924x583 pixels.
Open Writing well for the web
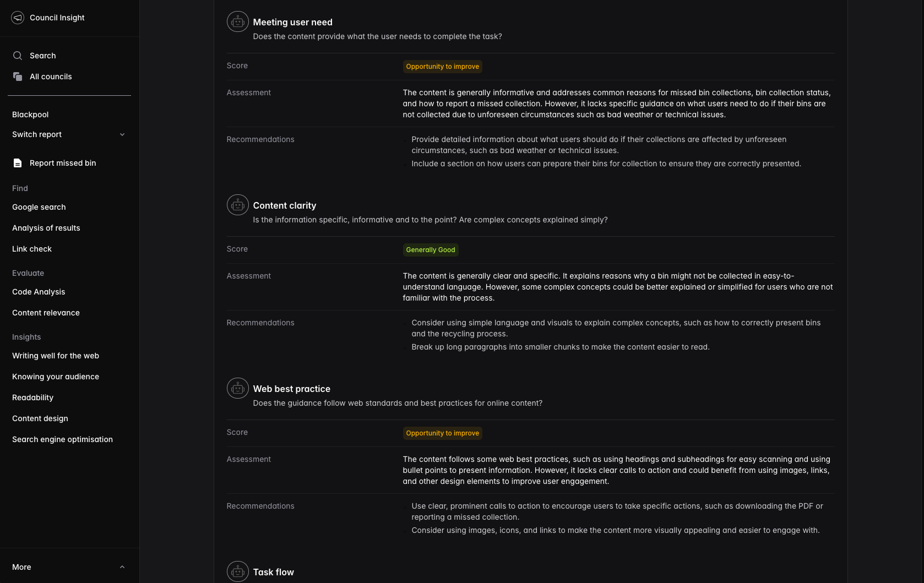point(56,356)
